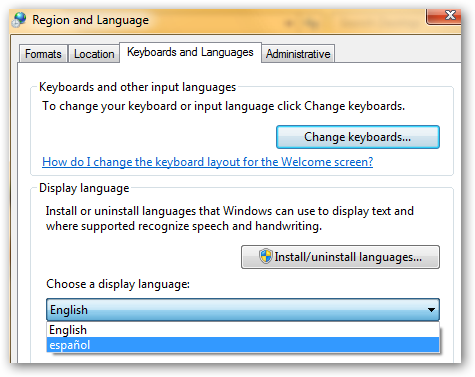Screen dimensions: 475x377
Task: Go to the Administrative tab
Action: pos(298,54)
